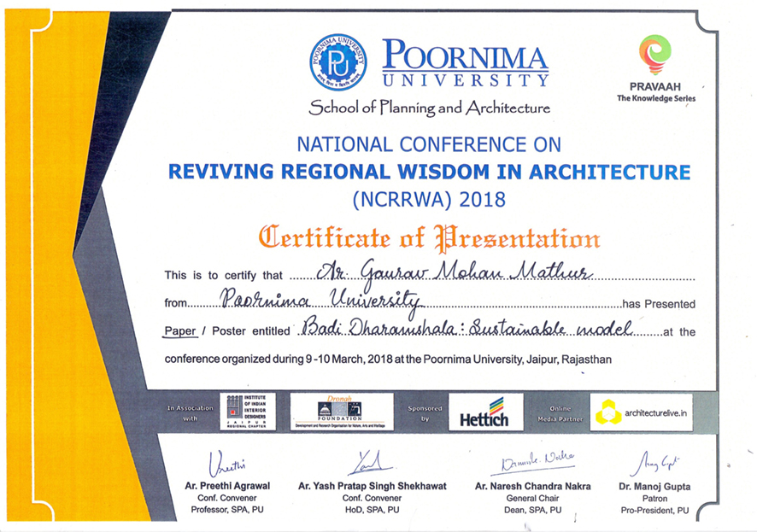
Task: Click the yellow architecturelive.in hexagon icon
Action: point(608,412)
